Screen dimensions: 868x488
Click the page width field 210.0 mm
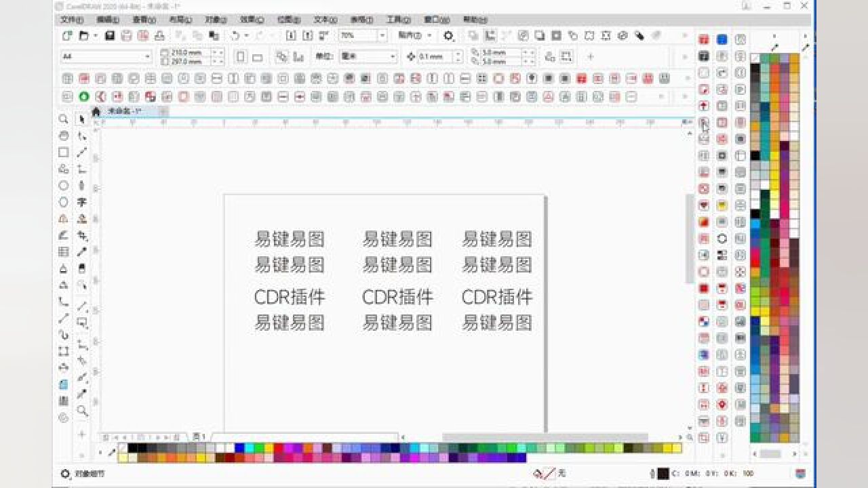coord(189,52)
